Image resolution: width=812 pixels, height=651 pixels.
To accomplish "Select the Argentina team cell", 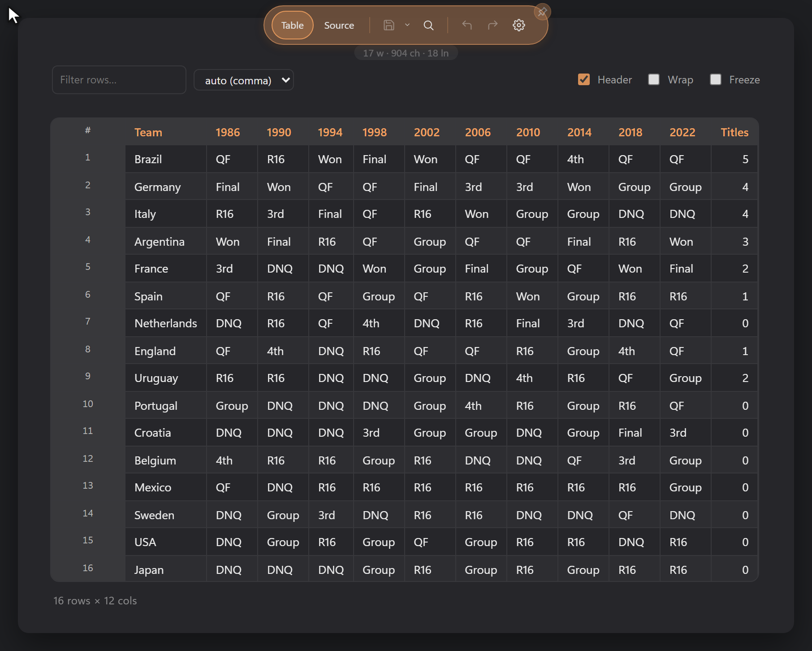I will [x=166, y=242].
